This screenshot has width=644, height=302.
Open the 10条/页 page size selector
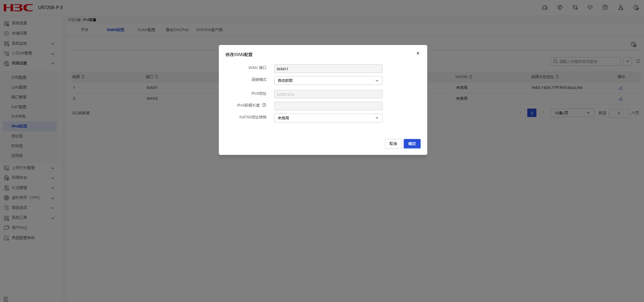572,113
